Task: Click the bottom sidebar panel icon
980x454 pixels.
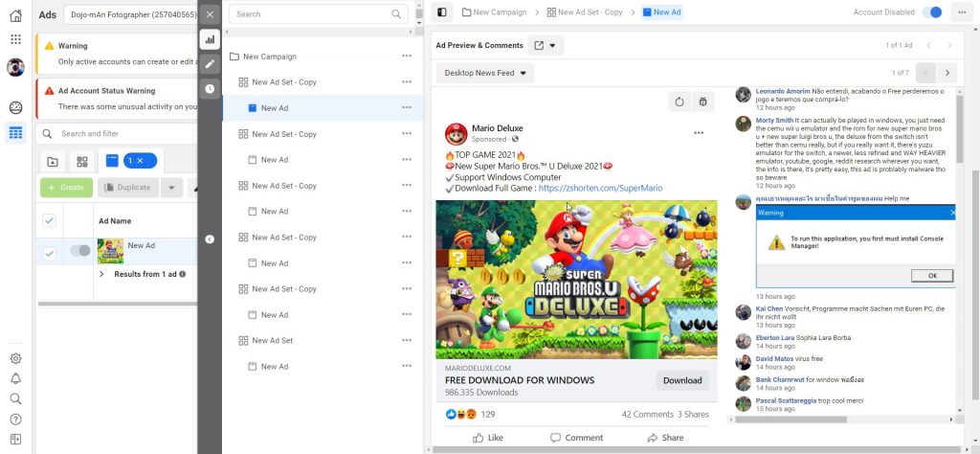Action: coord(15,439)
